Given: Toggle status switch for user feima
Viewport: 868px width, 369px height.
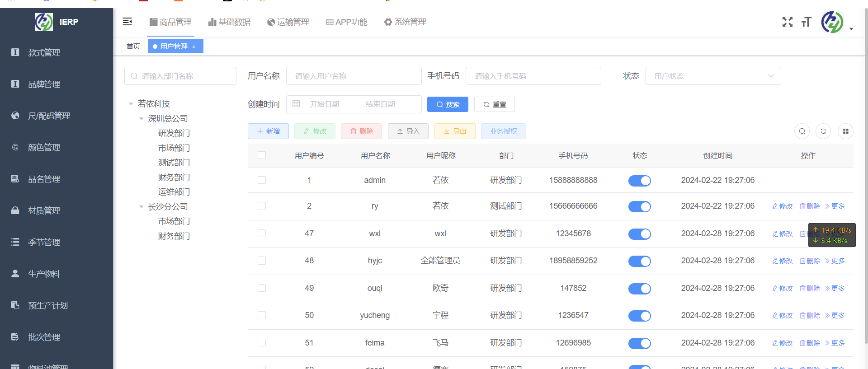Looking at the screenshot, I should tap(640, 343).
